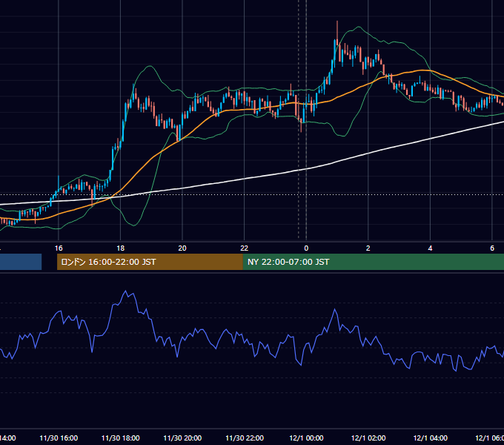
Task: Click the hour label 16 under the chart
Action: (x=59, y=248)
